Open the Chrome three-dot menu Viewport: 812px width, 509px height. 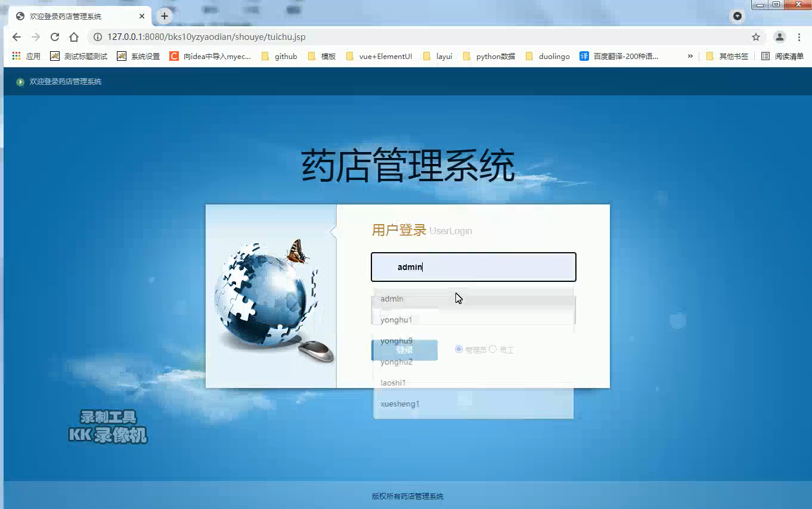pos(799,37)
